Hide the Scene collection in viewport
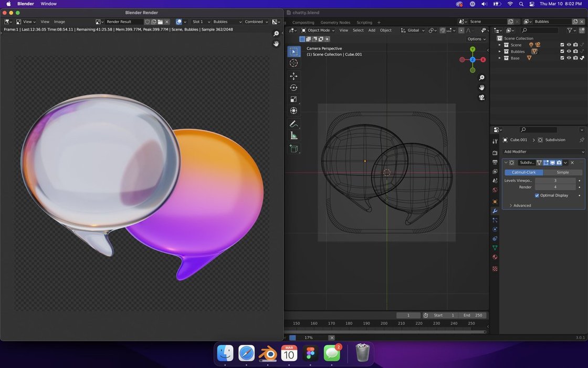 point(569,45)
